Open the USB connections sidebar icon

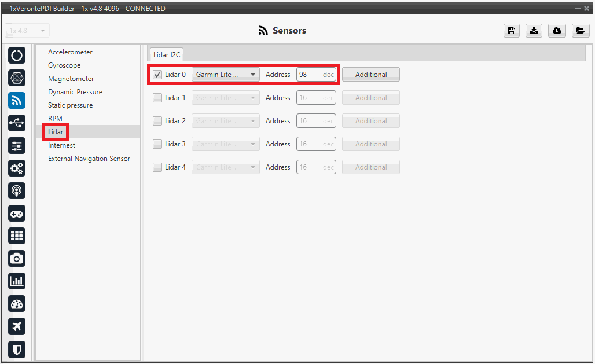17,123
